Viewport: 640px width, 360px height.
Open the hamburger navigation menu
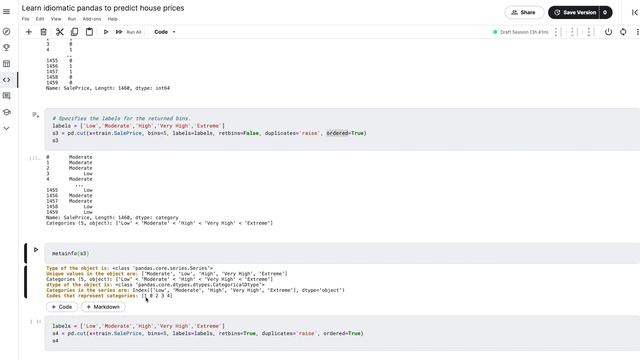click(x=7, y=12)
